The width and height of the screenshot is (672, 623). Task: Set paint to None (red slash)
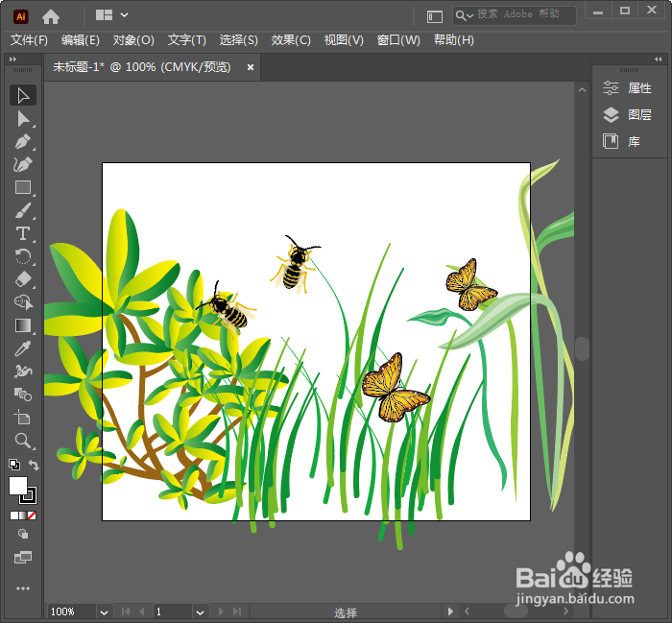32,515
